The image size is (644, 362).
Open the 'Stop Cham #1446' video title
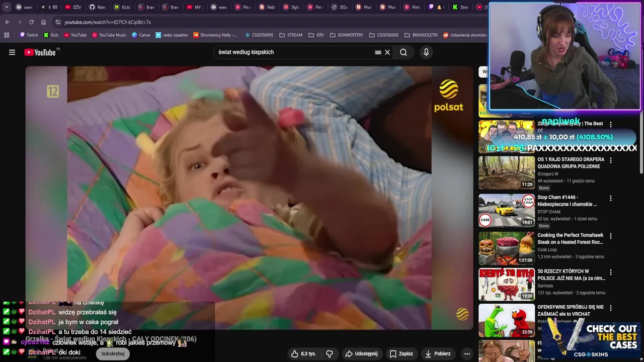point(567,201)
